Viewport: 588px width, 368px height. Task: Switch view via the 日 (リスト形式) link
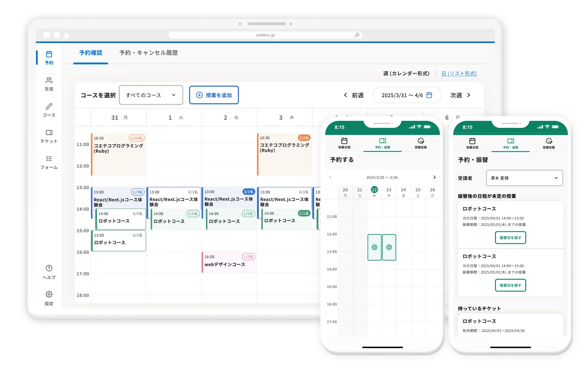(459, 73)
